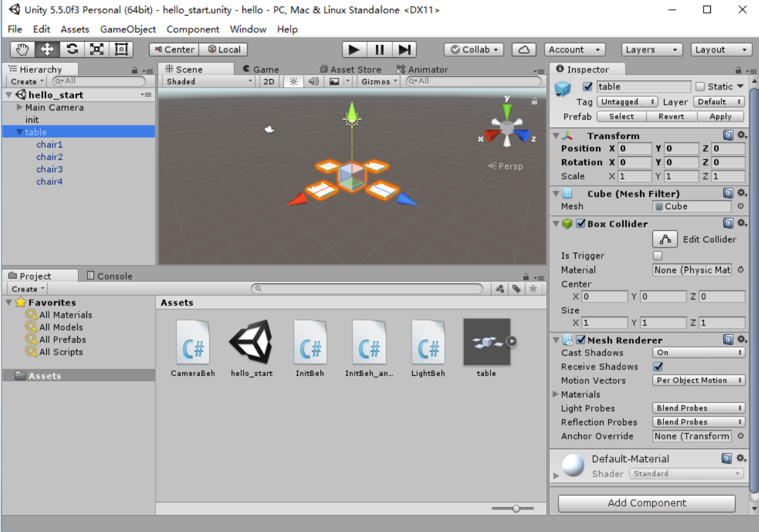Mute Scene view audio

pyautogui.click(x=313, y=81)
